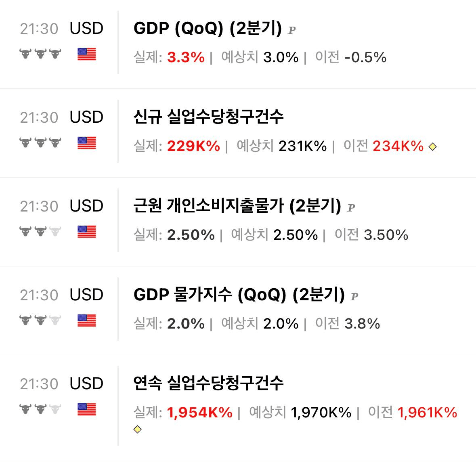Click the US flag beside 연속 실업수당청구건수
This screenshot has height=463, width=476.
[87, 409]
